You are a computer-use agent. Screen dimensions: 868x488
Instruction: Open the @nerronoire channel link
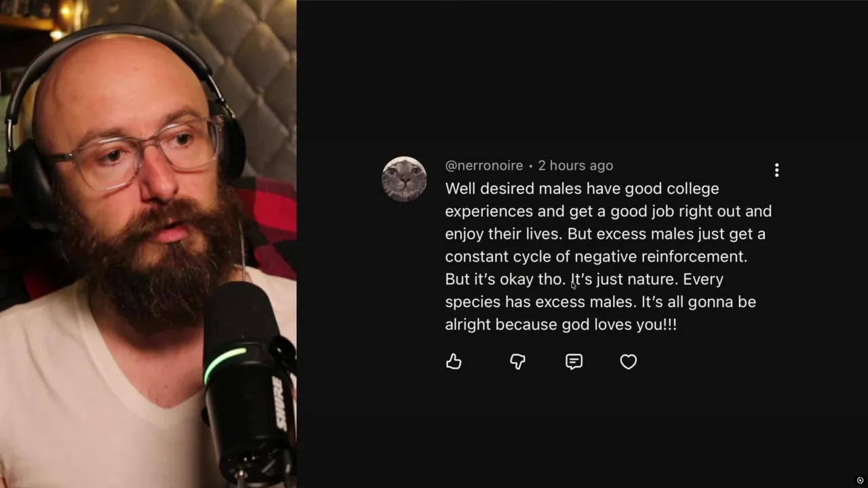(484, 165)
